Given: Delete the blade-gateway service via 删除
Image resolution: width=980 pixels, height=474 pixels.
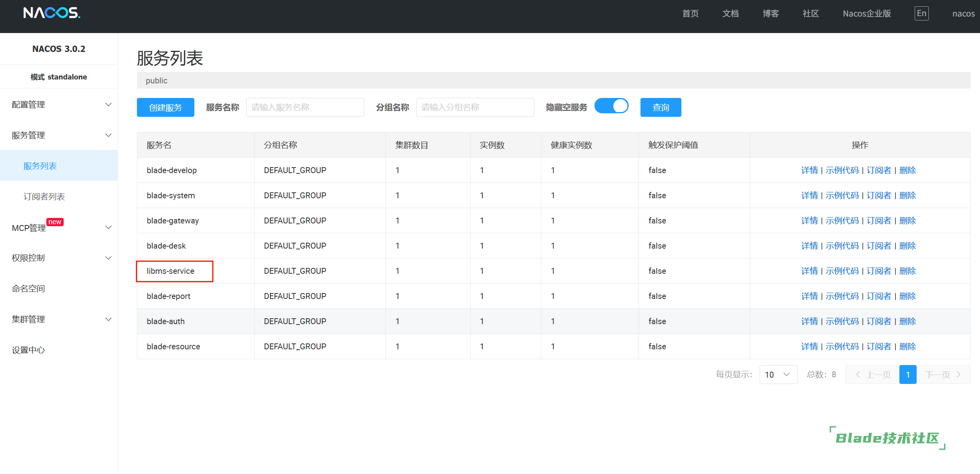Looking at the screenshot, I should (x=907, y=221).
